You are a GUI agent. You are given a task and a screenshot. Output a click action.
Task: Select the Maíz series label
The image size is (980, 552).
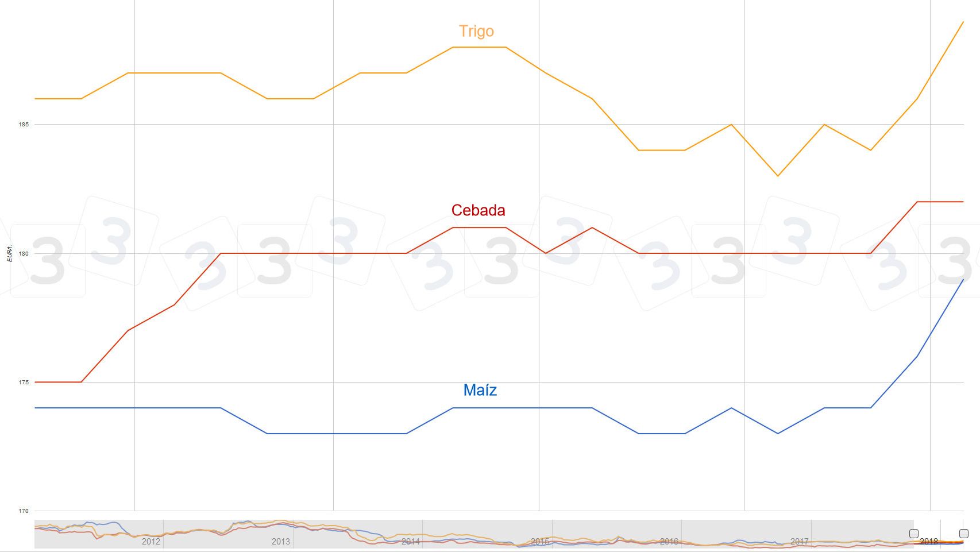pos(480,390)
